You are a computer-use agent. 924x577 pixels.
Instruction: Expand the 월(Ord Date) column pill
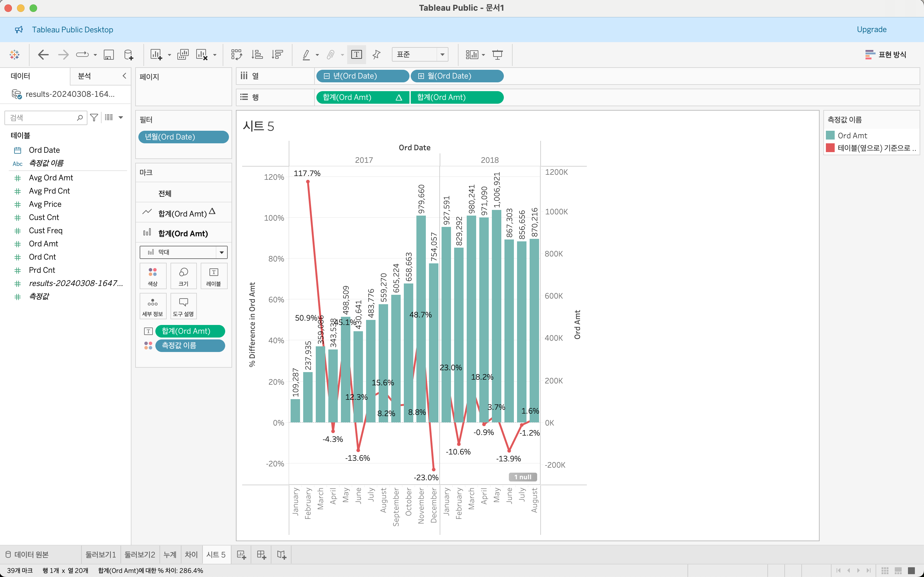pyautogui.click(x=421, y=76)
